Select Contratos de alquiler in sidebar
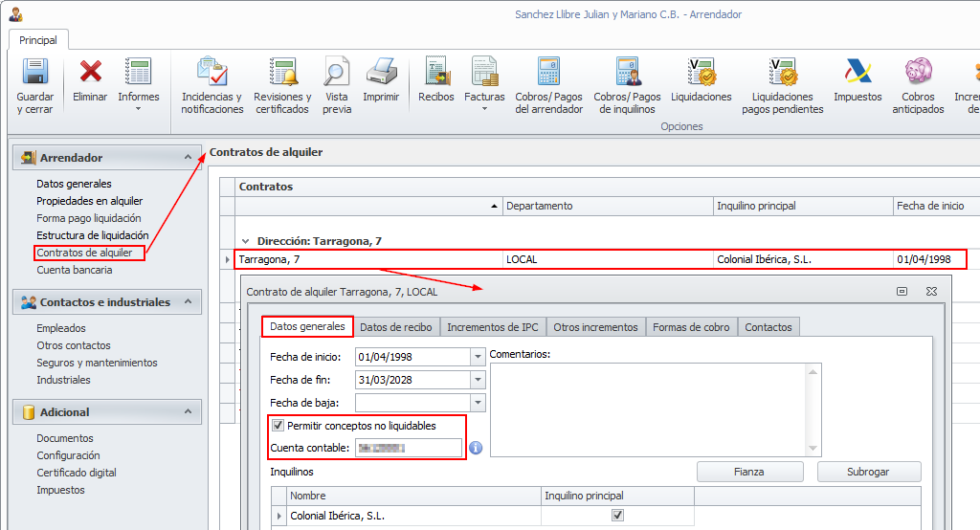The height and width of the screenshot is (530, 980). (84, 253)
